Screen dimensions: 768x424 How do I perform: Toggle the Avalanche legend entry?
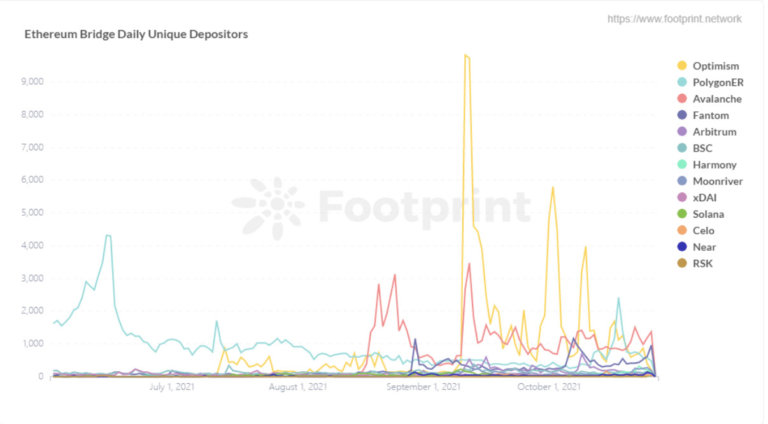click(710, 99)
